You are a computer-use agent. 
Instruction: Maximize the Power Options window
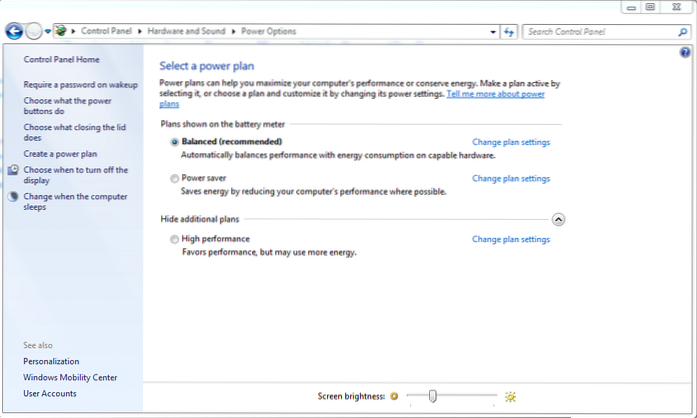coord(650,7)
